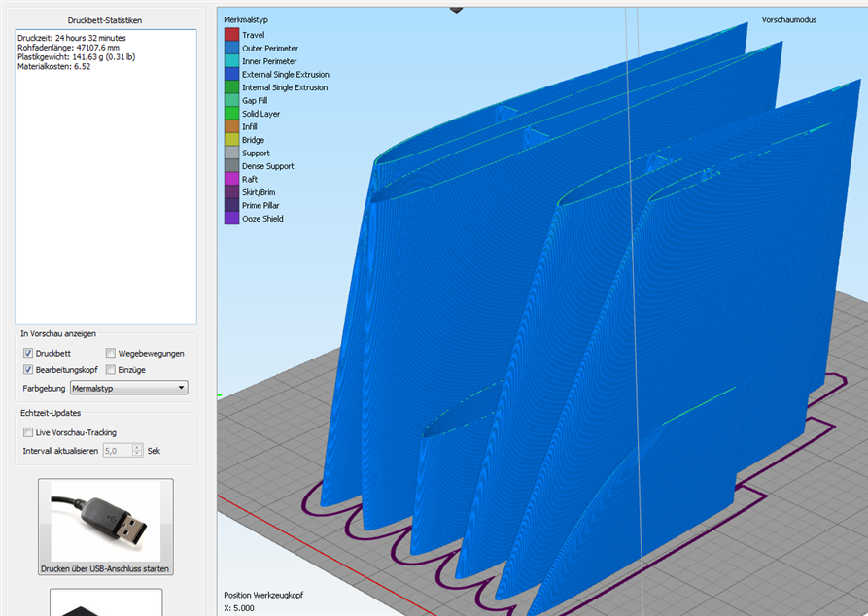Open the Farbgebung dropdown

pos(129,389)
